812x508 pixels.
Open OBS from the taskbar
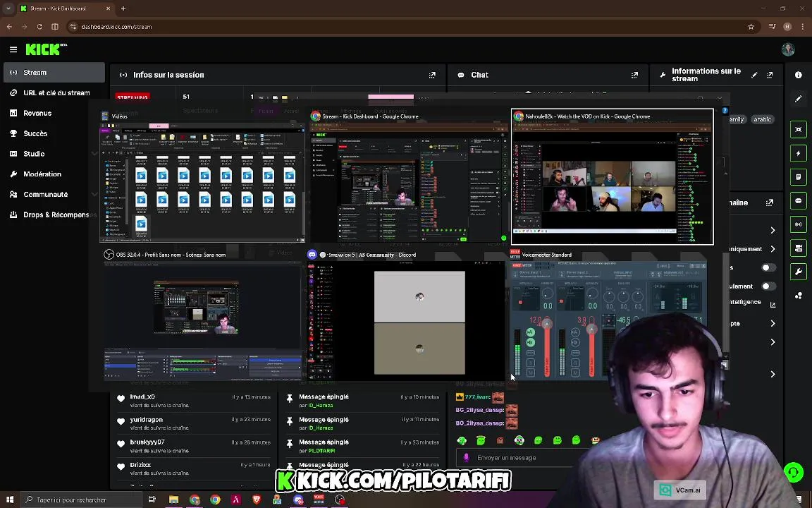(x=340, y=500)
